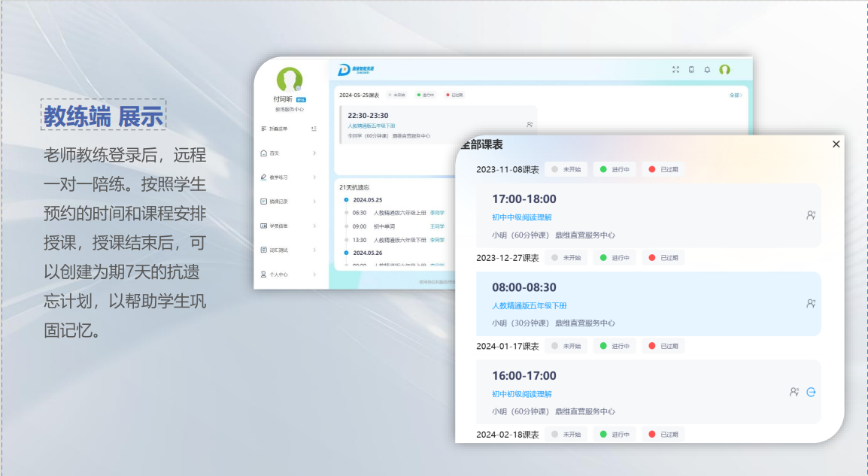Expand the 首页 menu chevron

click(314, 153)
